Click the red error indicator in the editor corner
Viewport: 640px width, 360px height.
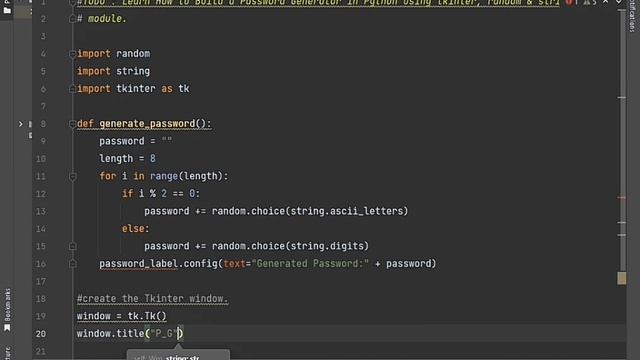569,2
